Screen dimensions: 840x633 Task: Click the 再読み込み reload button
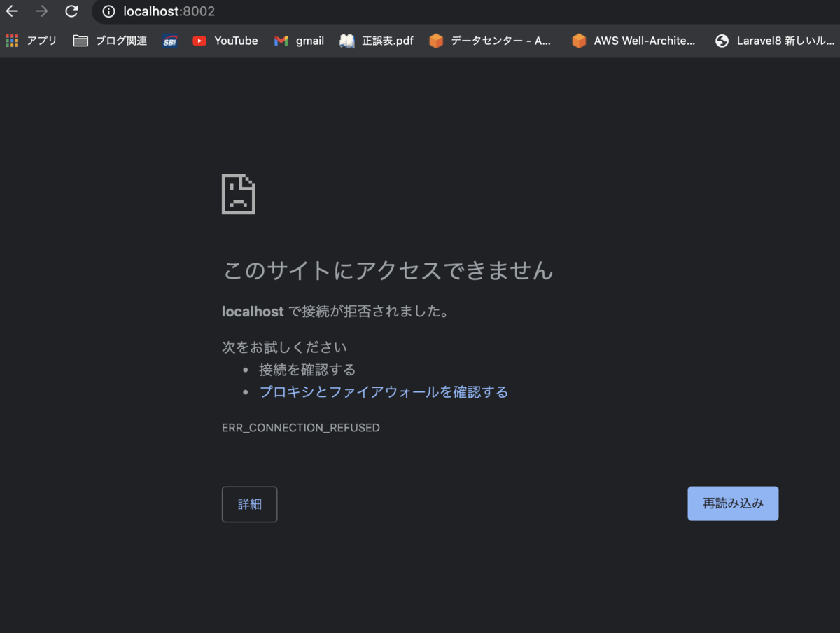(733, 503)
